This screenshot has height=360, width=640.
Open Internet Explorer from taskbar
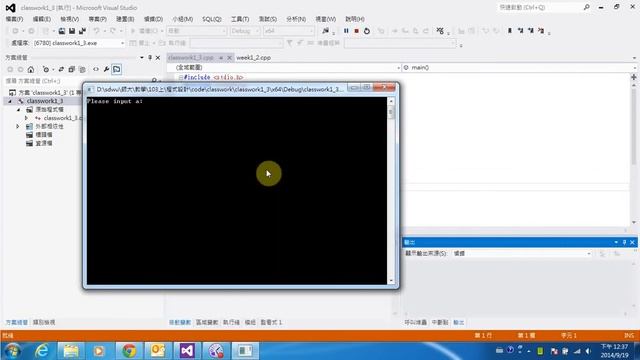click(42, 351)
